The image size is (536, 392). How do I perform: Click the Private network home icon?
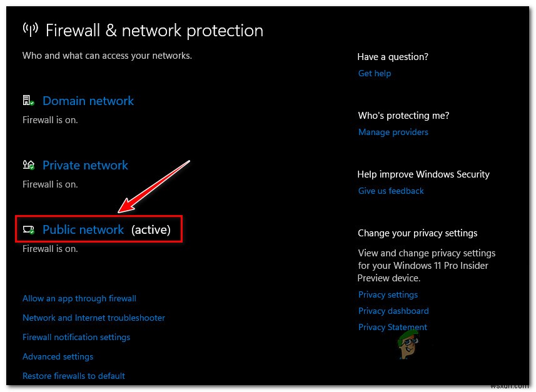coord(28,164)
